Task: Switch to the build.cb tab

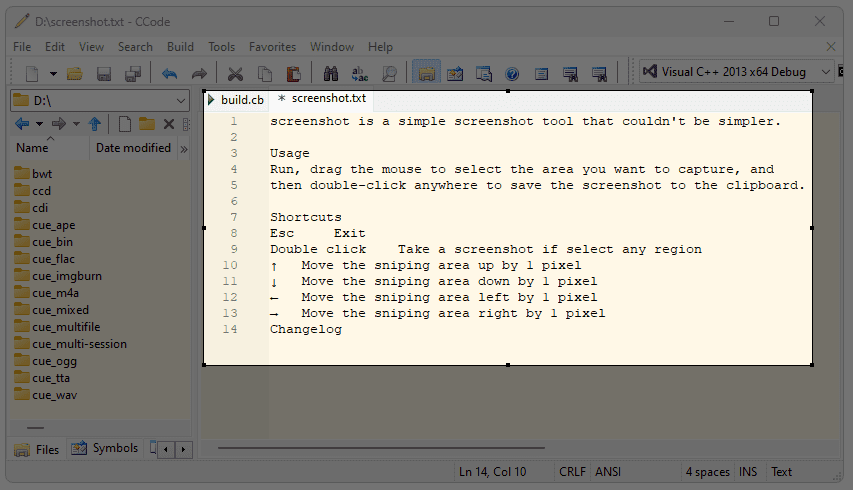Action: (x=237, y=100)
